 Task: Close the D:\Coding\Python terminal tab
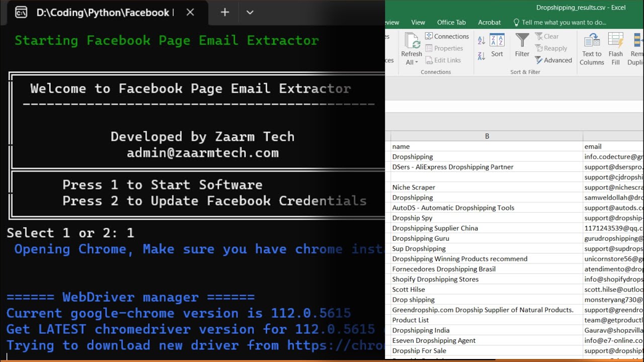[190, 13]
